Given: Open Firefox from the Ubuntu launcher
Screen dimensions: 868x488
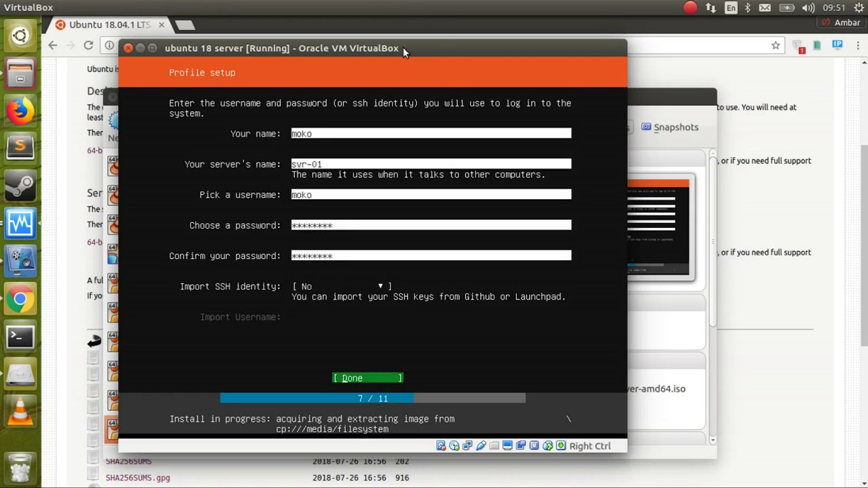Looking at the screenshot, I should point(20,110).
